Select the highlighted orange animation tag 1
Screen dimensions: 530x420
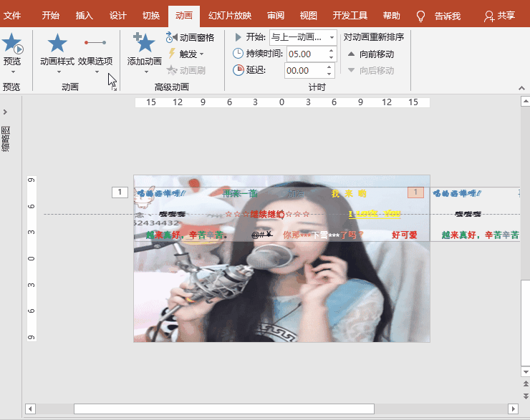coord(415,192)
